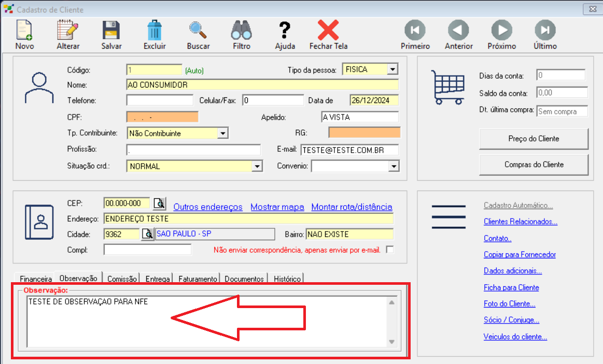This screenshot has width=603, height=364.
Task: Open the Faturamento tab
Action: [198, 279]
